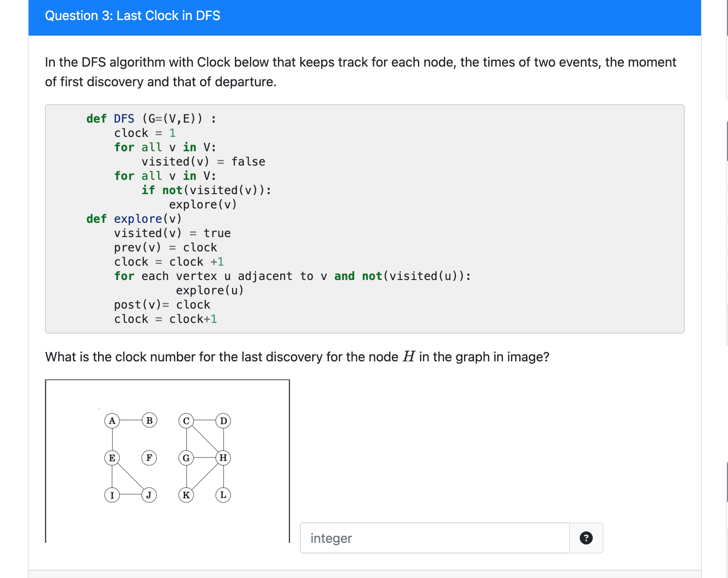Click the Question 3: Last Clock in DFS header
Image resolution: width=728 pixels, height=578 pixels.
click(133, 16)
